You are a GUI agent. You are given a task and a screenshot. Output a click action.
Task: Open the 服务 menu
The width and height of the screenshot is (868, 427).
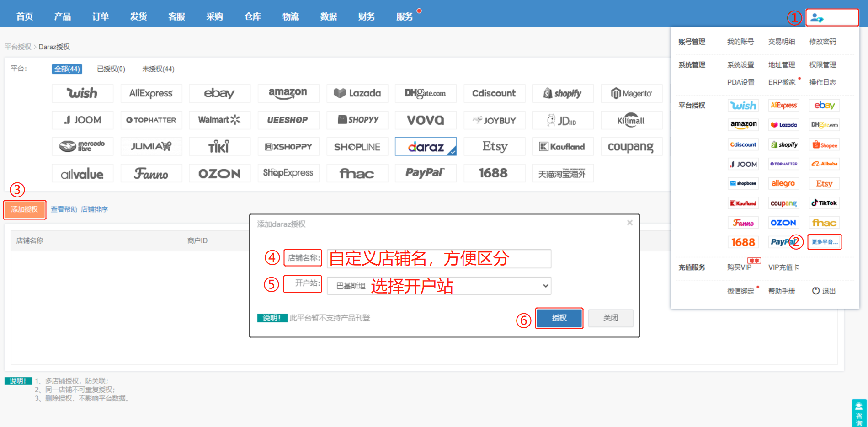point(405,16)
